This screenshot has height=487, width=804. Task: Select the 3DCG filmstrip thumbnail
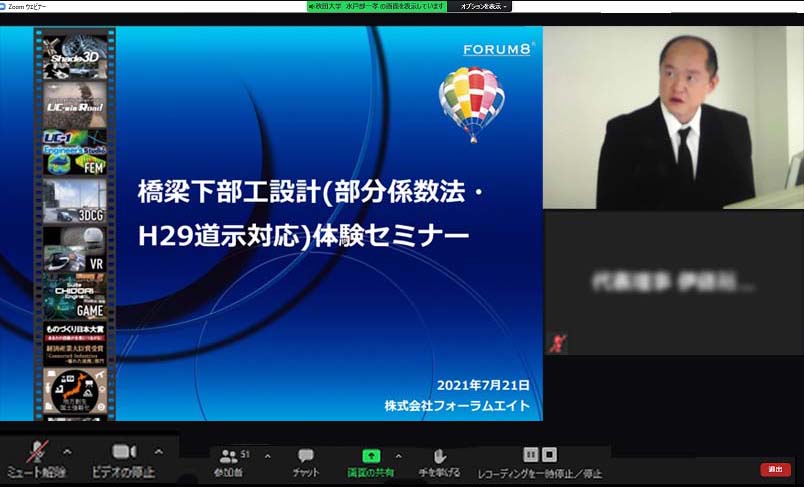point(75,200)
